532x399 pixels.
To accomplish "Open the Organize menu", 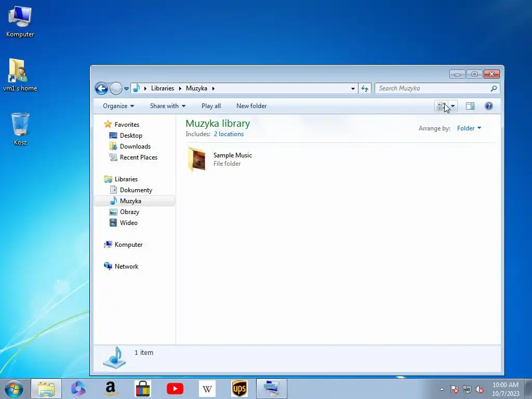I will pos(118,106).
